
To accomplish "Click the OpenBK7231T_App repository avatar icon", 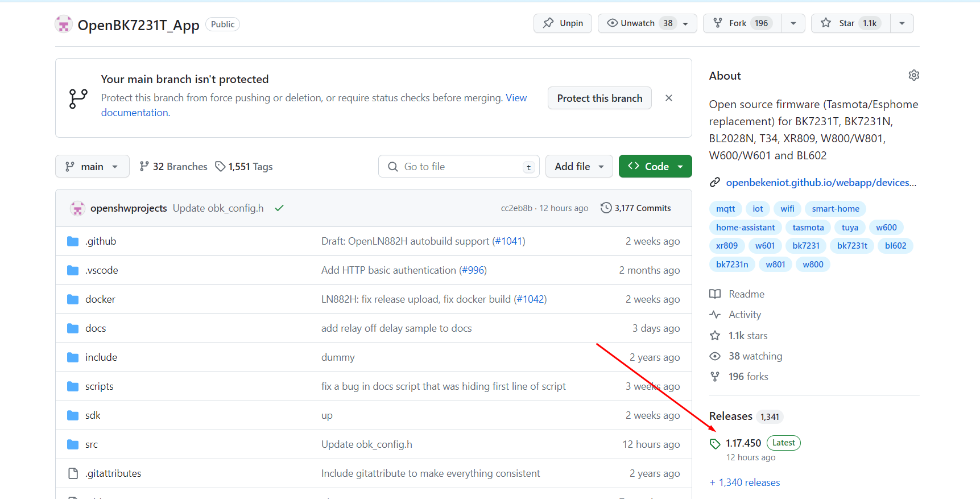I will [x=64, y=24].
